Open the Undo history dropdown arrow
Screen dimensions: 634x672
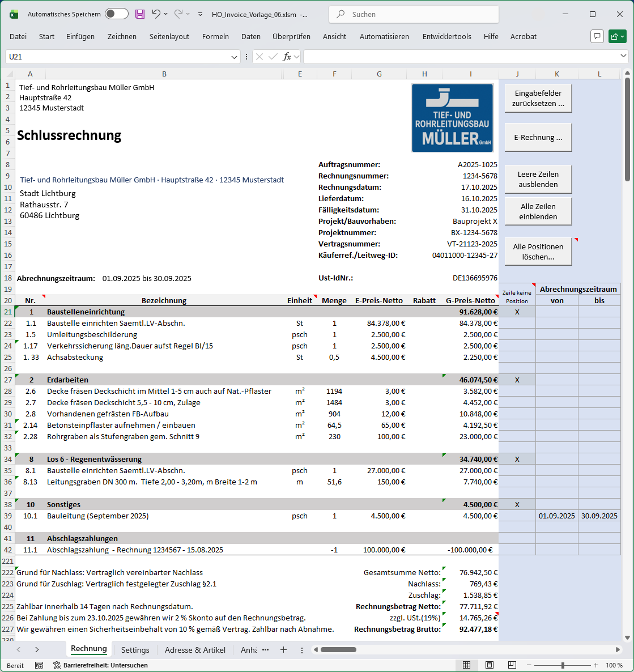[x=166, y=14]
